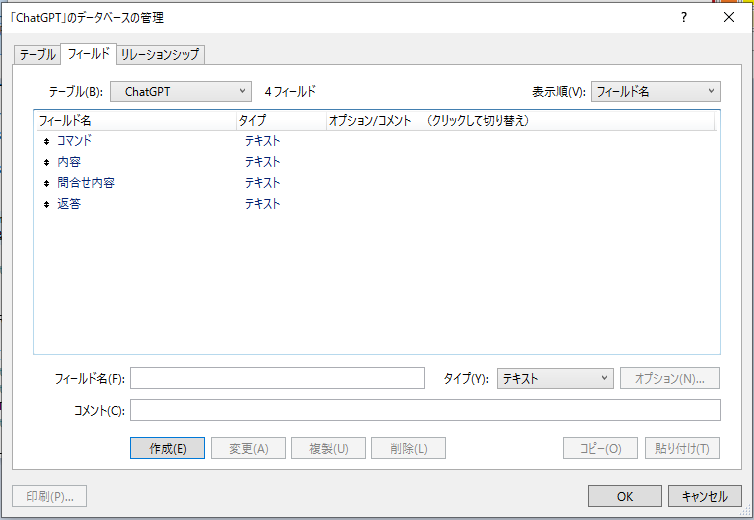This screenshot has height=520, width=754.
Task: Click the reorder handle beside 内容 field
Action: click(x=46, y=162)
